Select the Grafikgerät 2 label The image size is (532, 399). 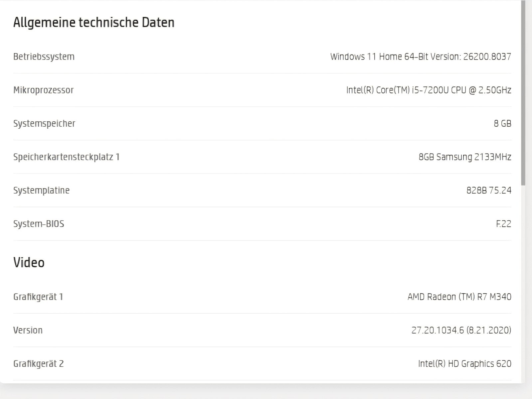coord(39,364)
